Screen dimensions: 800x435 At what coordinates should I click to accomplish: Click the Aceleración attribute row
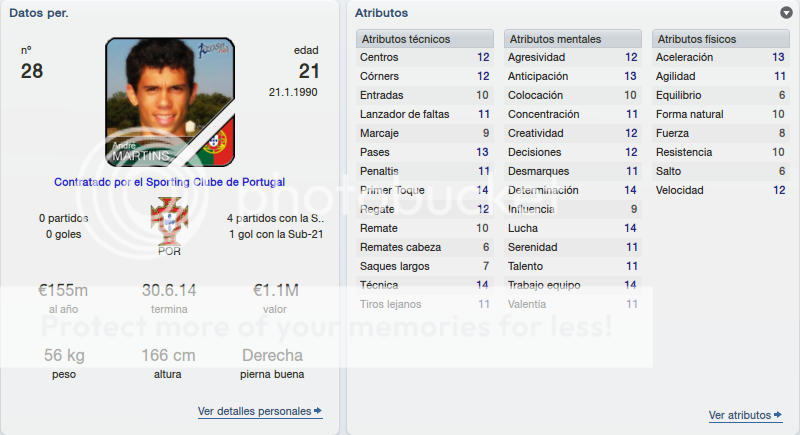pyautogui.click(x=720, y=57)
